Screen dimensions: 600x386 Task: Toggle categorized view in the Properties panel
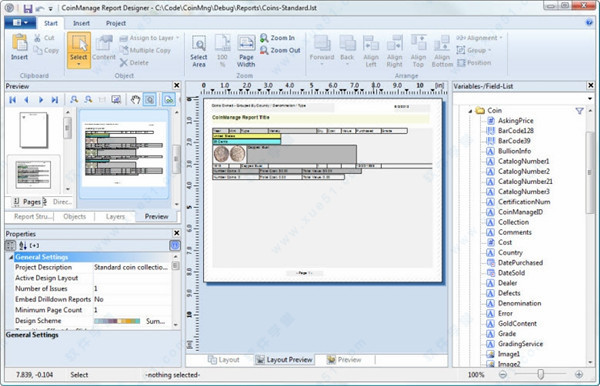pyautogui.click(x=10, y=246)
